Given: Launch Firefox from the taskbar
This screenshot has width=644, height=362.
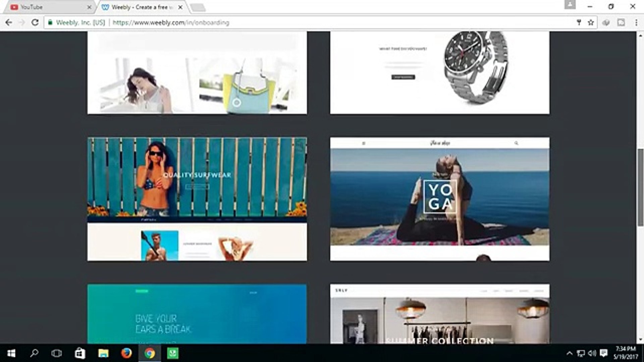Looking at the screenshot, I should coord(126,354).
